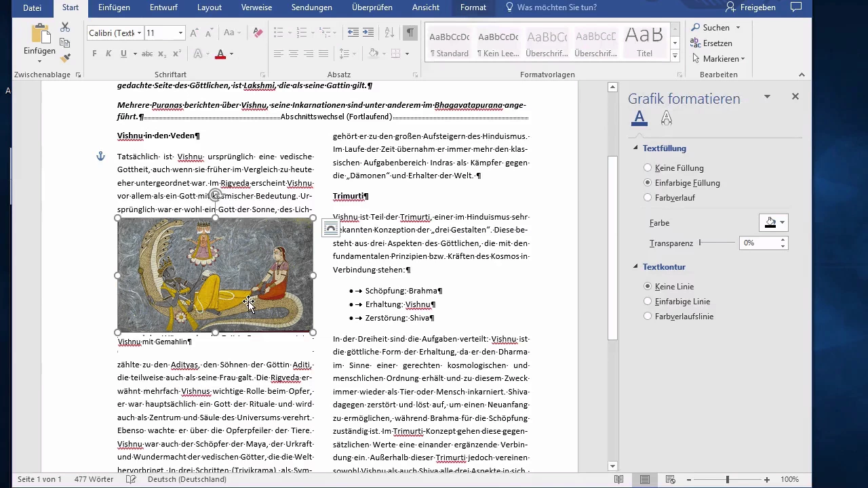This screenshot has height=488, width=868.
Task: Decrease font size with the smaller A icon
Action: pyautogui.click(x=210, y=33)
